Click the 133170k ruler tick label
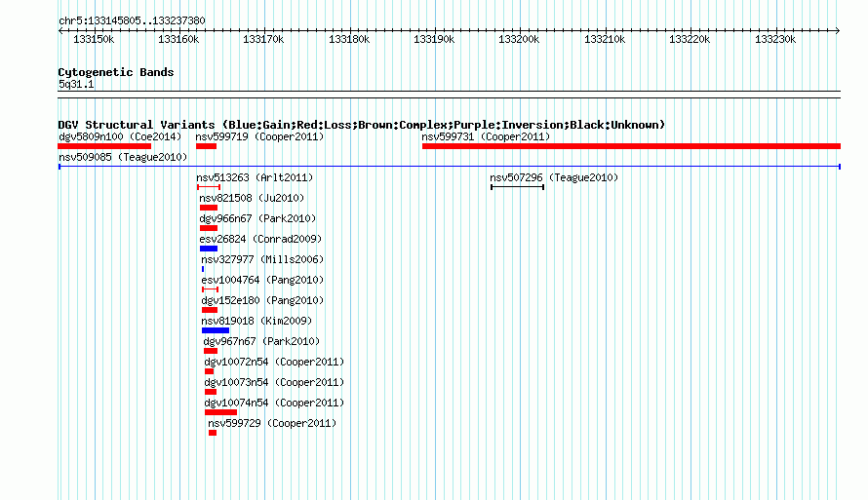The height and width of the screenshot is (500, 868). point(263,39)
